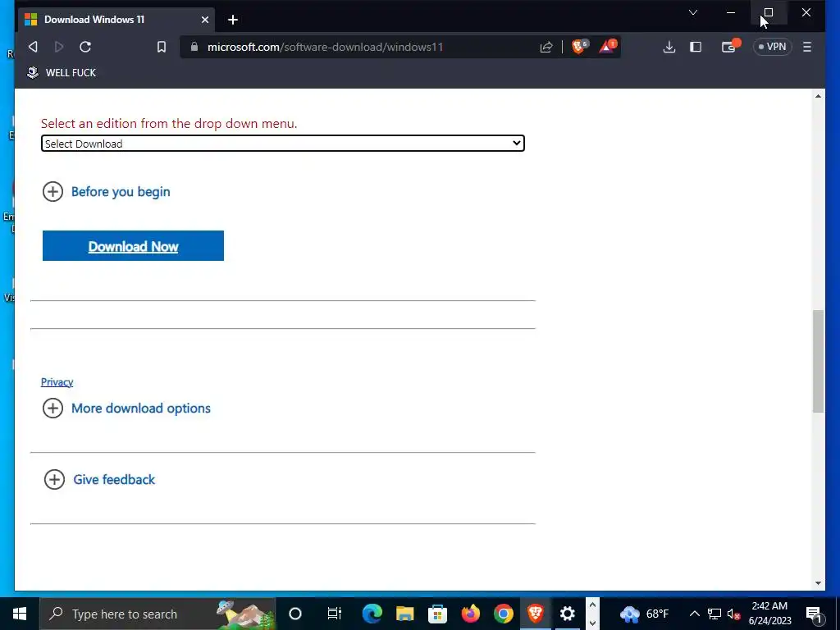Image resolution: width=840 pixels, height=630 pixels.
Task: Open the clock showing 2:42 AM
Action: 769,614
